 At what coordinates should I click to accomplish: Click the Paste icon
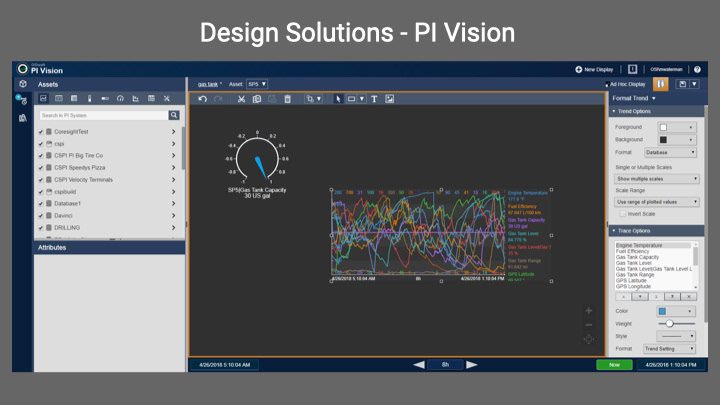pos(272,99)
